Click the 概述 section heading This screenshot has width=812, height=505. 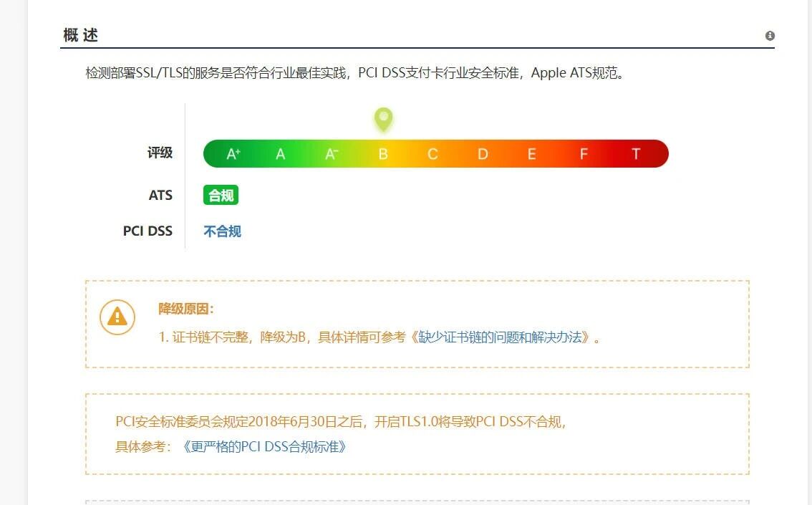(x=81, y=35)
